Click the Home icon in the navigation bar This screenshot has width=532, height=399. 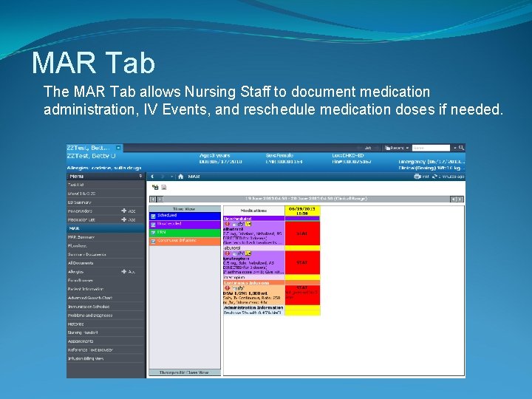pos(180,177)
